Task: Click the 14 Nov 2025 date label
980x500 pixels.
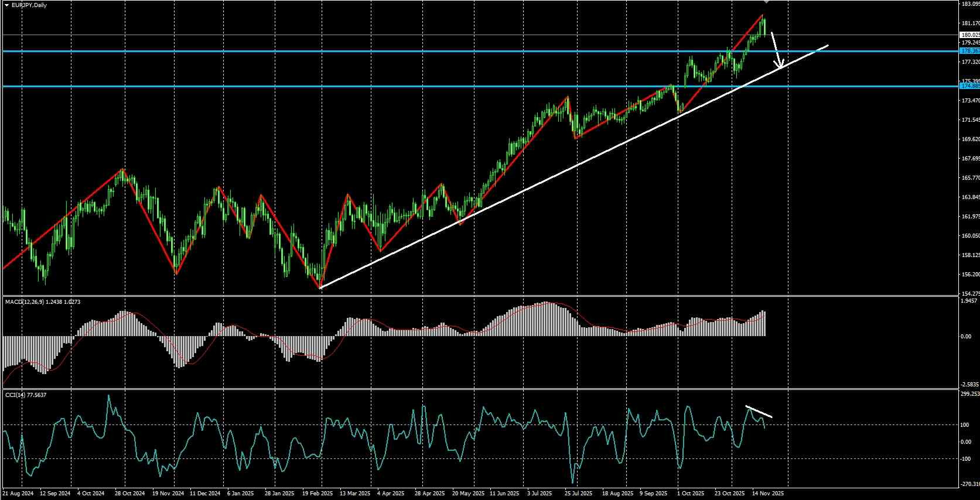Action: coord(768,494)
